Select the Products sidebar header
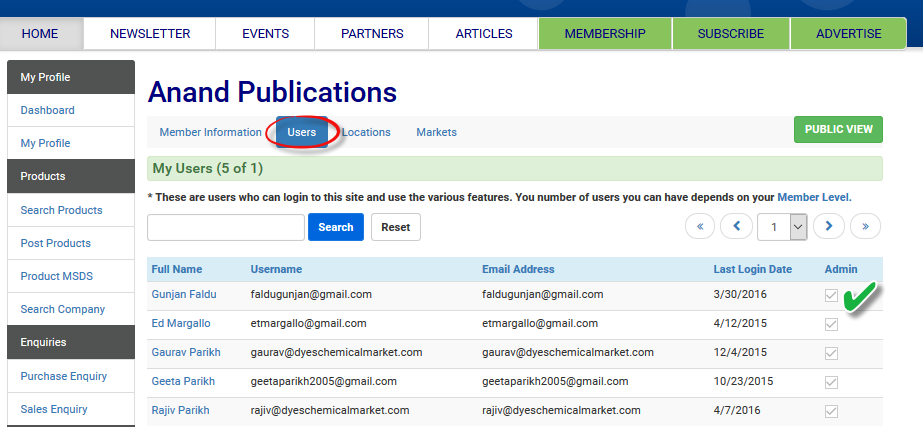Viewport: 923px width, 427px height. [71, 176]
